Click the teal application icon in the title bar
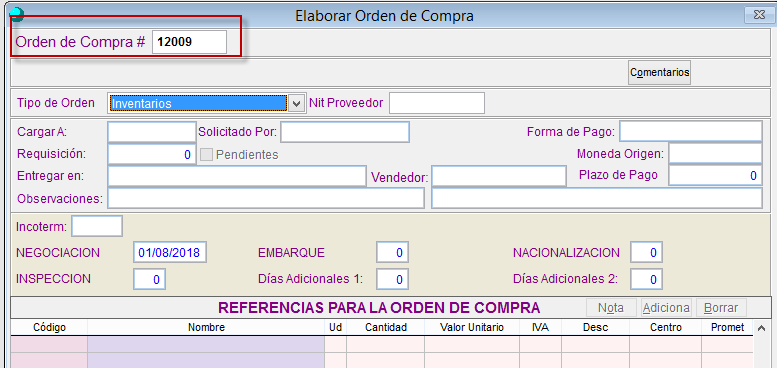Image resolution: width=777 pixels, height=368 pixels. tap(17, 15)
